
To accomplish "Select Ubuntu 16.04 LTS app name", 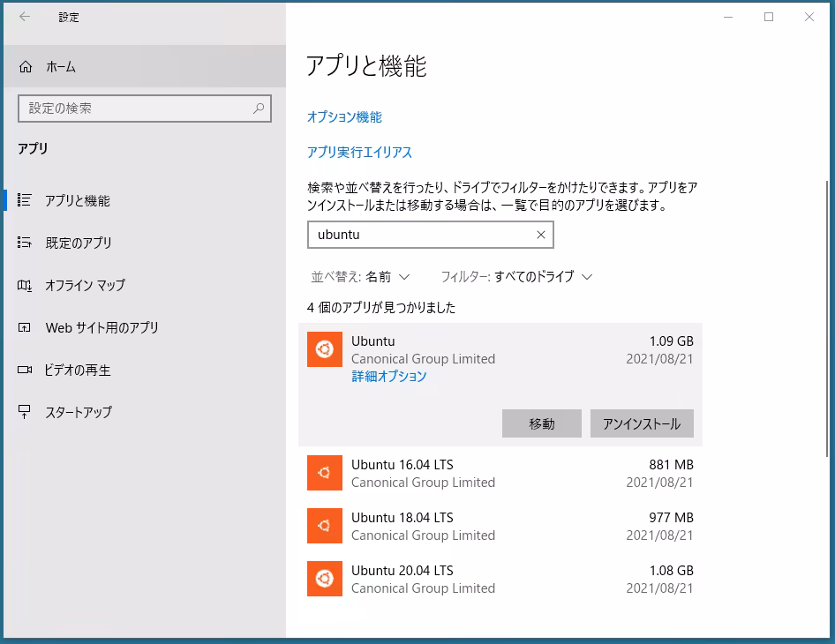I will coord(402,465).
